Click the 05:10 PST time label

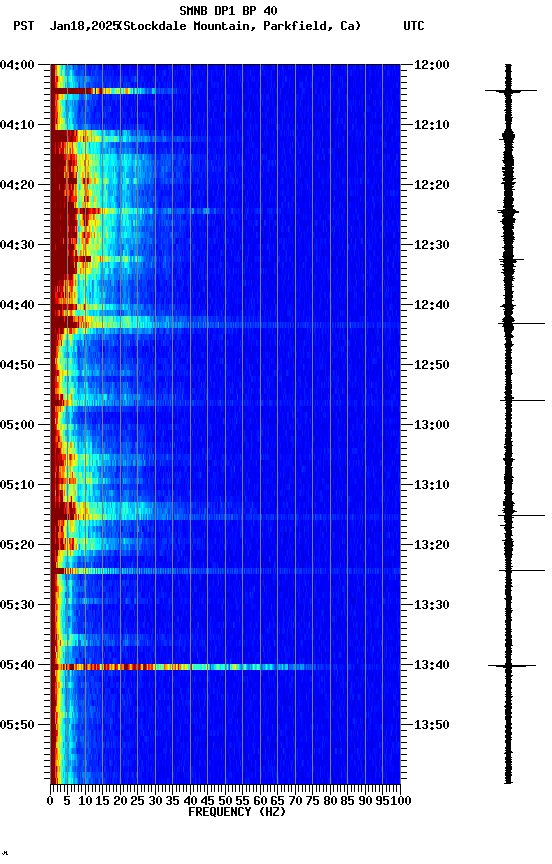[17, 485]
